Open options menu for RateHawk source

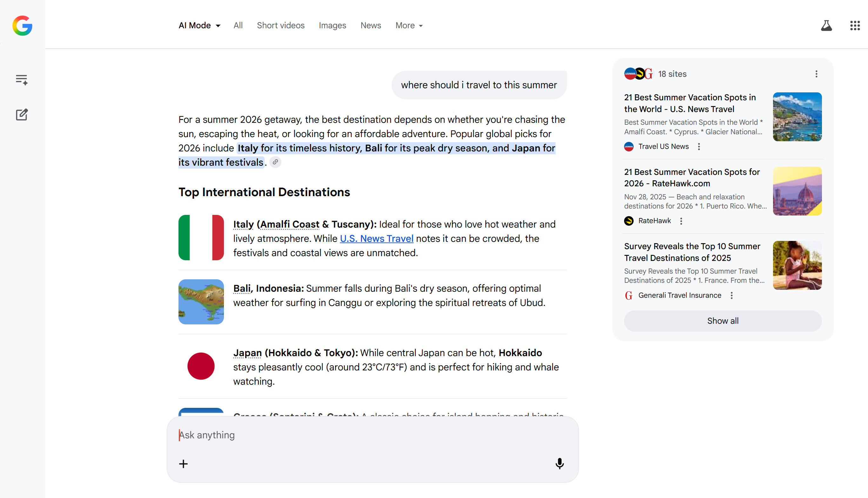681,221
